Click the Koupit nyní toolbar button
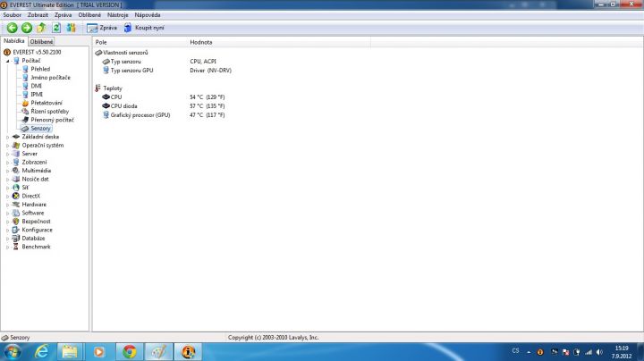Viewport: 644px width, 361px height. pyautogui.click(x=144, y=28)
